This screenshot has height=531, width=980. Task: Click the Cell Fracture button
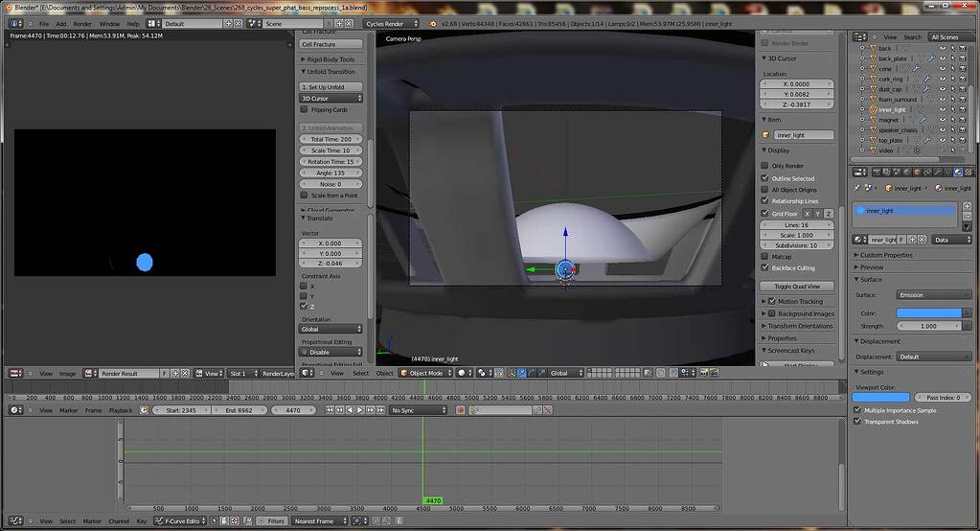(x=330, y=44)
